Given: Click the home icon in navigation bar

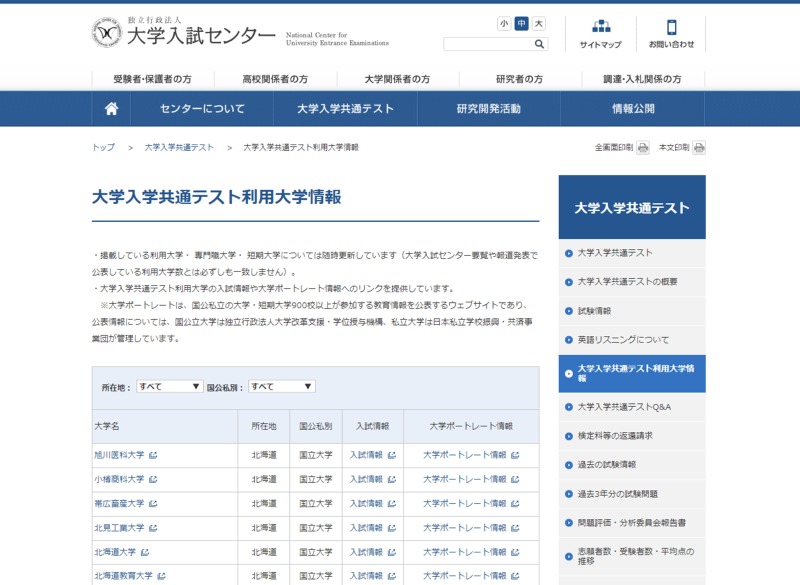Looking at the screenshot, I should tap(111, 109).
